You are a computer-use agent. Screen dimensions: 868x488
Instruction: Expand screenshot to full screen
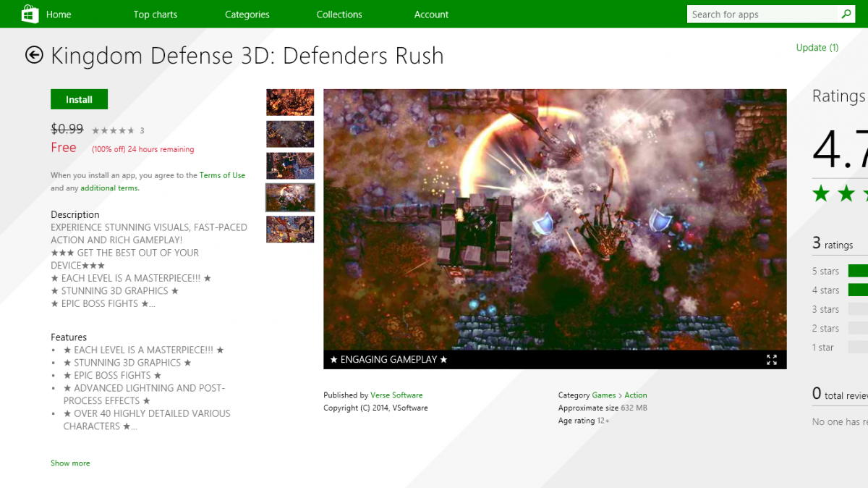pyautogui.click(x=772, y=360)
